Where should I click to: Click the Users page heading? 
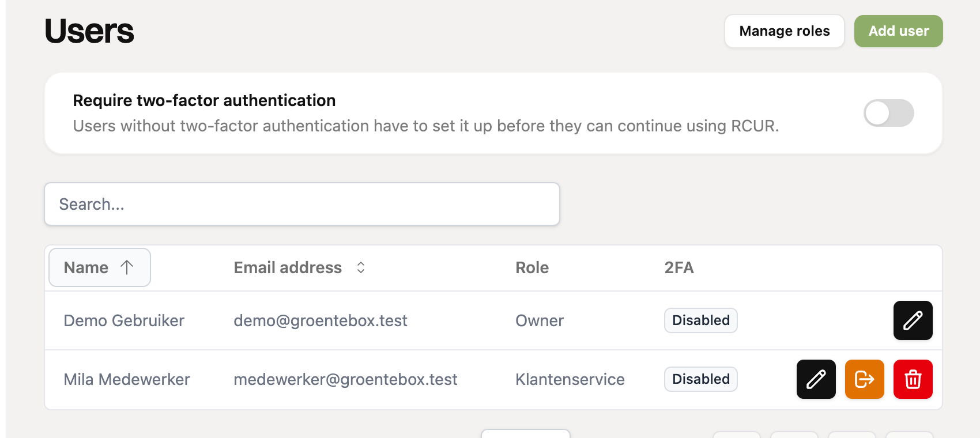(89, 31)
